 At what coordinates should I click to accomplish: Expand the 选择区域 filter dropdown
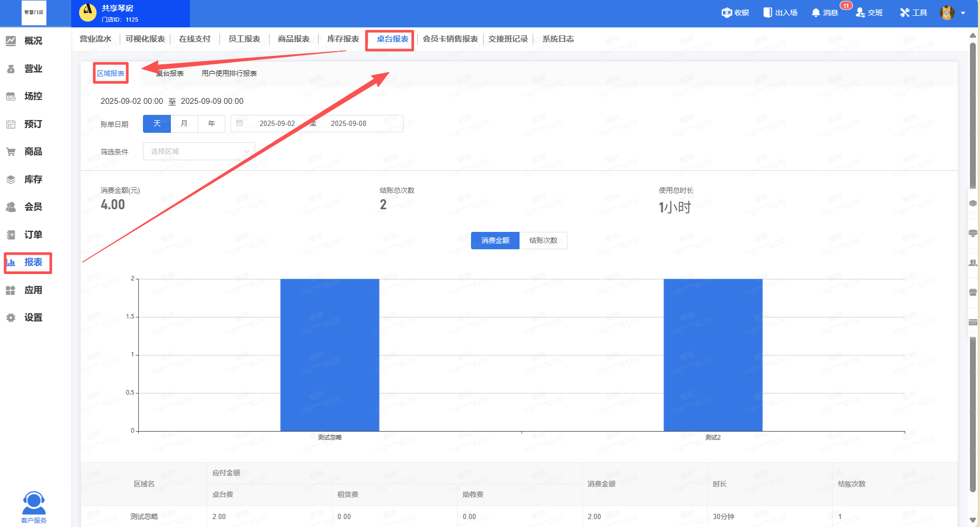(x=199, y=151)
